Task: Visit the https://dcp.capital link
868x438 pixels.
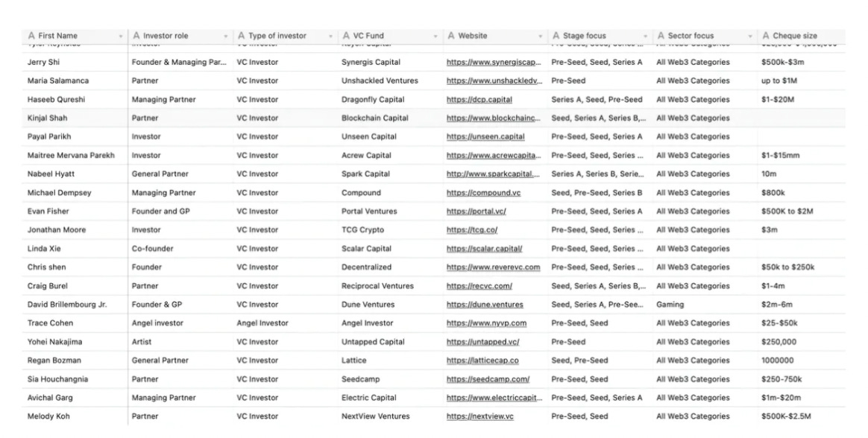Action: (479, 100)
